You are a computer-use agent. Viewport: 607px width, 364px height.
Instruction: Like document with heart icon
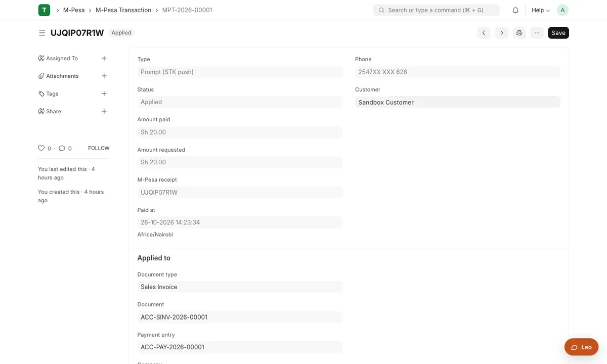(41, 148)
